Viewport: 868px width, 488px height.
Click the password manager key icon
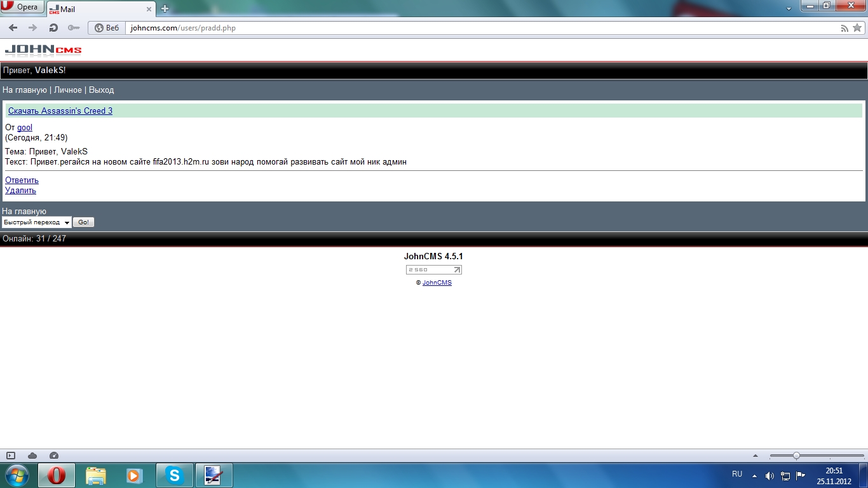click(x=74, y=28)
